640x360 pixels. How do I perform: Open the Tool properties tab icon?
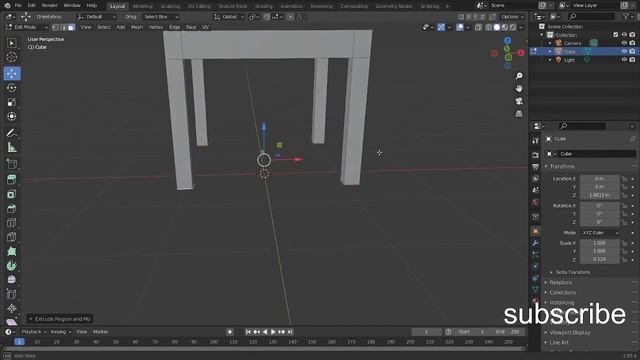(x=536, y=140)
